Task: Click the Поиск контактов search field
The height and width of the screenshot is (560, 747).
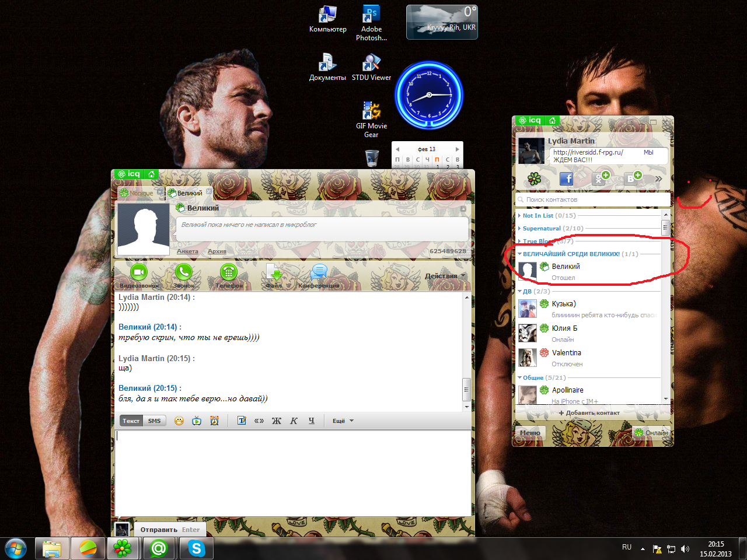Action: click(x=592, y=199)
